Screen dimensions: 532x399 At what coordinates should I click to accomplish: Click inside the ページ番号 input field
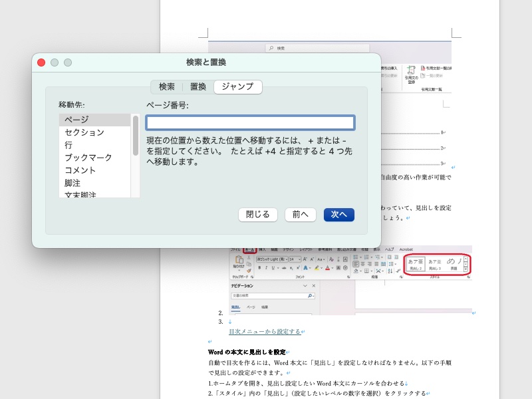[x=249, y=122]
